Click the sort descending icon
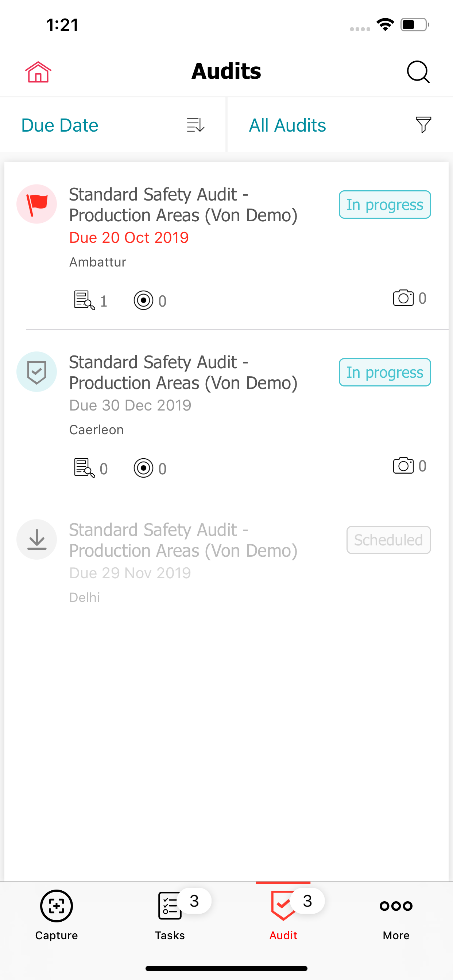The height and width of the screenshot is (980, 453). point(195,125)
